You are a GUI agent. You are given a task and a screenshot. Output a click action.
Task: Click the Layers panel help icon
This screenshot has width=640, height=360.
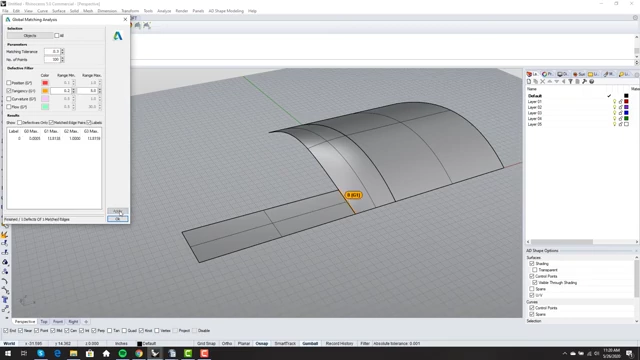591,82
